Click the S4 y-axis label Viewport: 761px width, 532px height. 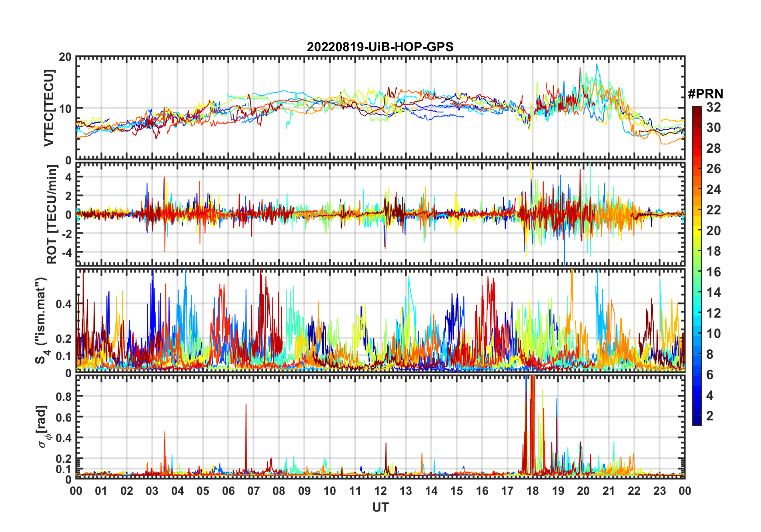pyautogui.click(x=42, y=320)
